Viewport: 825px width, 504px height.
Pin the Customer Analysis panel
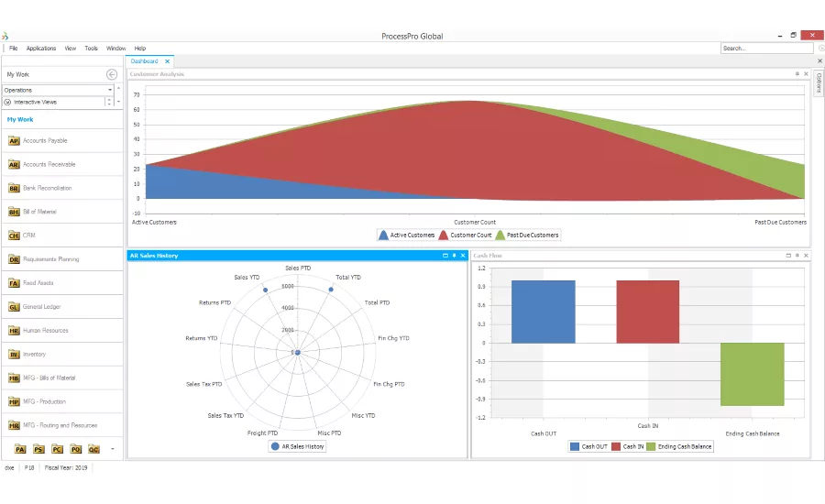[797, 74]
